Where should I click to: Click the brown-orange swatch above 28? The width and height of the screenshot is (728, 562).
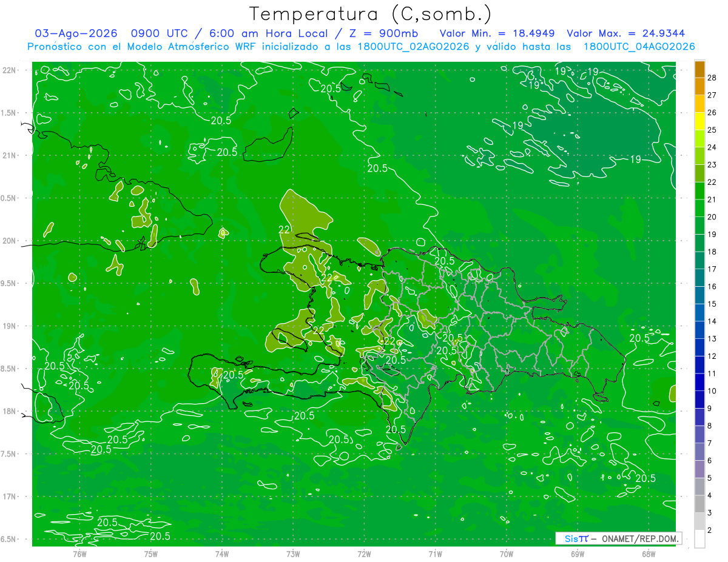point(699,69)
